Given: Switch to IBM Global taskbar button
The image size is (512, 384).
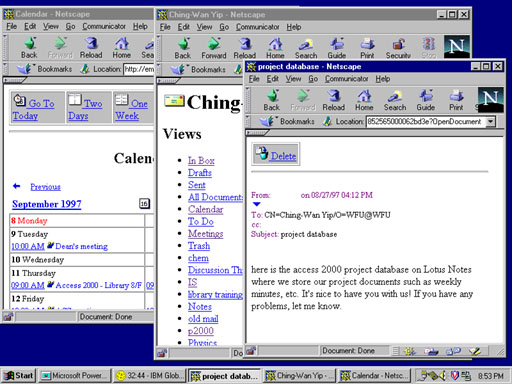Looking at the screenshot, I should pyautogui.click(x=149, y=376).
